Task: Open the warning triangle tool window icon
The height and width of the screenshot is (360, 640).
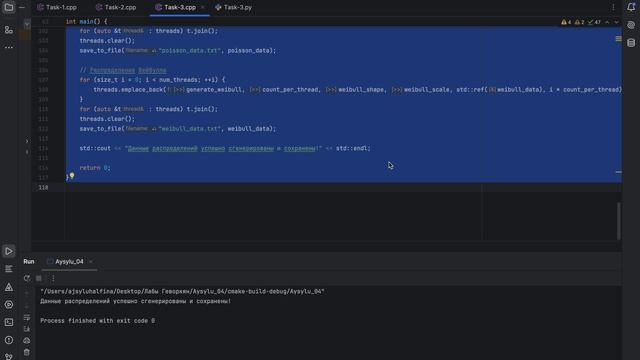Action: (9, 287)
